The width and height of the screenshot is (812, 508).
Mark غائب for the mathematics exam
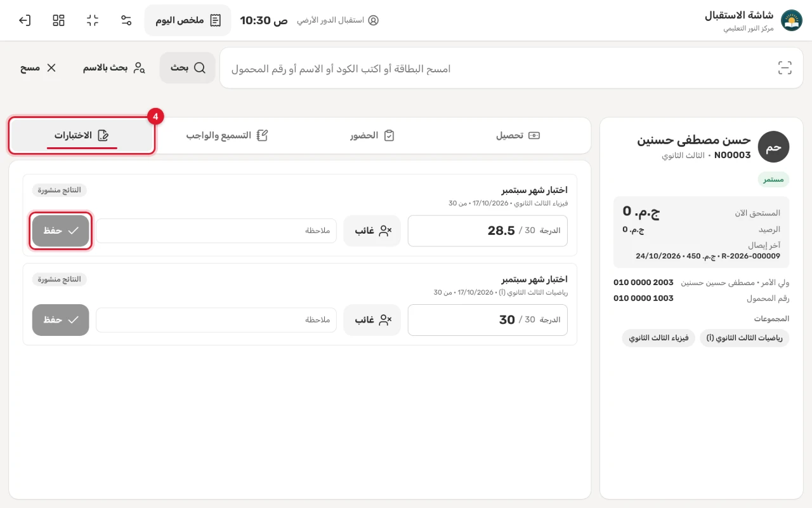coord(372,320)
